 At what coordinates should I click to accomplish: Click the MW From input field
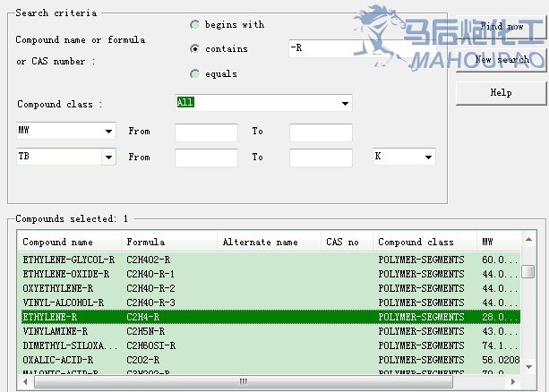206,132
